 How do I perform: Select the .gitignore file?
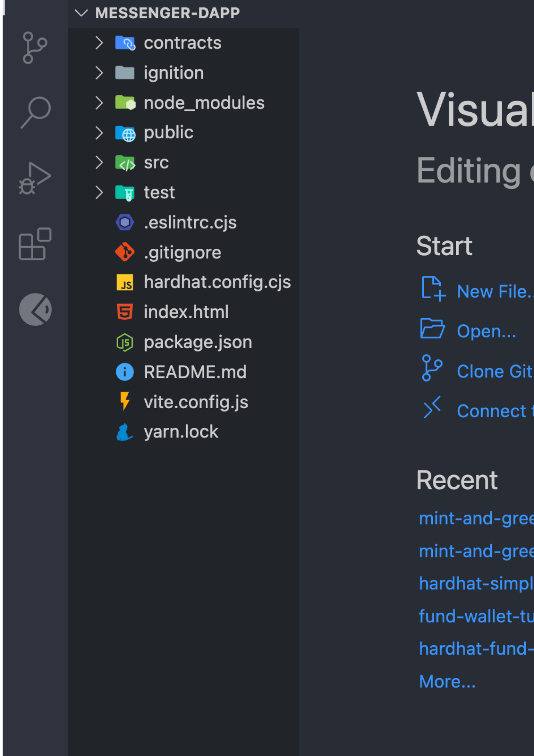pyautogui.click(x=182, y=253)
